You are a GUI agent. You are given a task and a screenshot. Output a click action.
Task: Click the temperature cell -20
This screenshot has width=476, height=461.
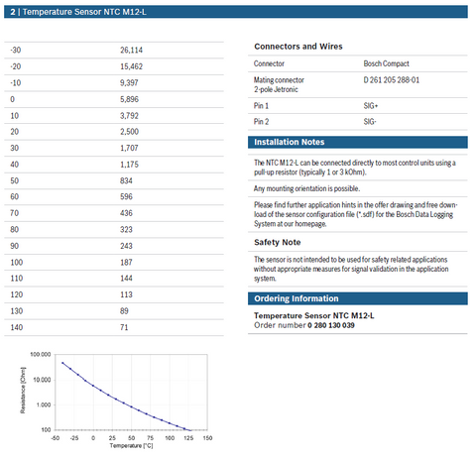(x=16, y=66)
